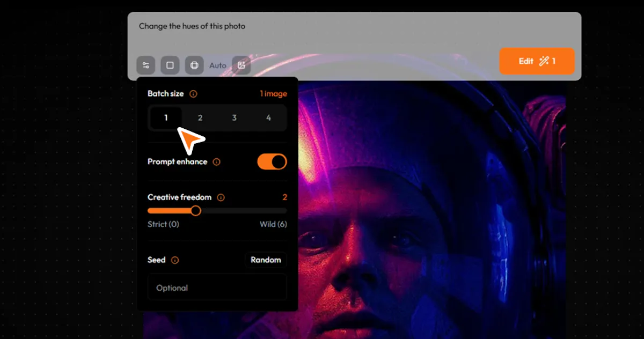
Task: Click Strict (0) label
Action: click(163, 224)
